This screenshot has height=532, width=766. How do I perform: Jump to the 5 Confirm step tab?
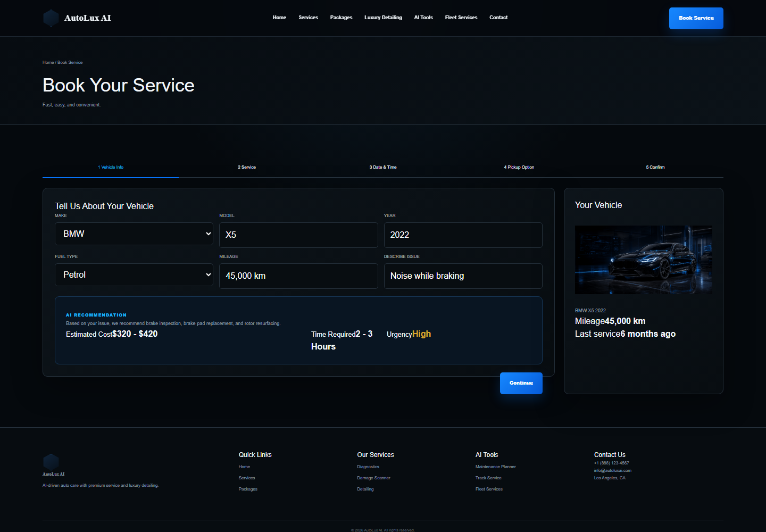655,167
